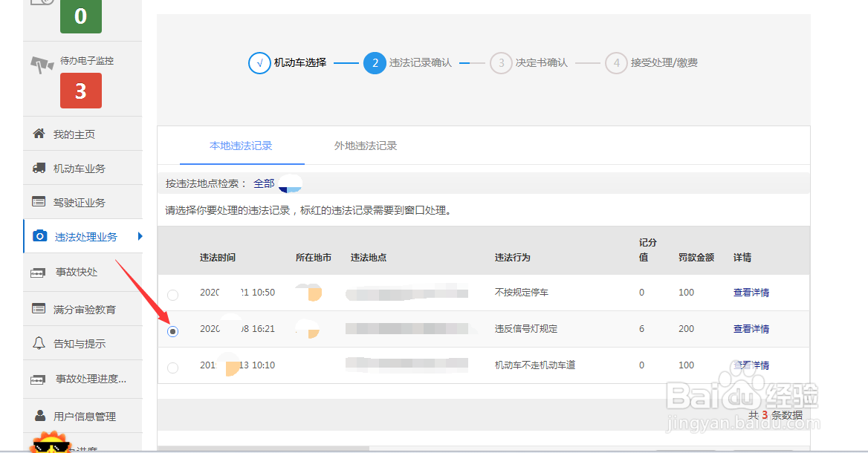Screen dimensions: 868x453
Task: Select the 违反信号灯规定 violation radio button
Action: click(x=172, y=331)
